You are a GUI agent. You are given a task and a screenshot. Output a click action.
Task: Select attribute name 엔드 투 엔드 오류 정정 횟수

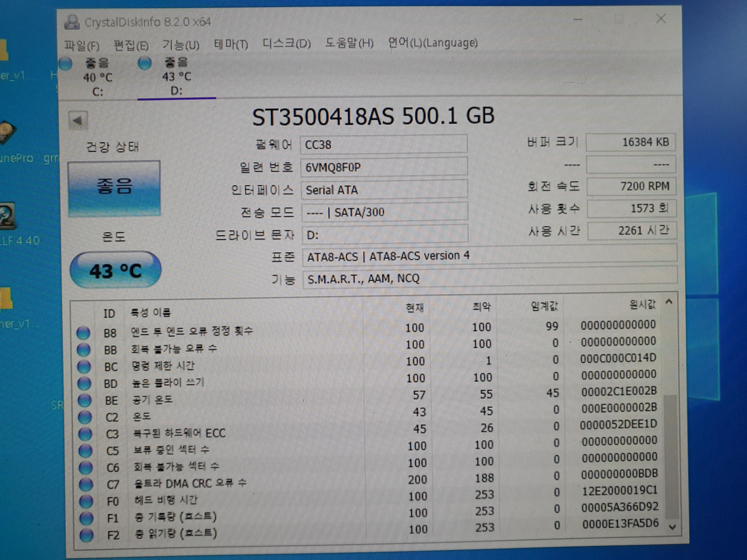(x=192, y=331)
